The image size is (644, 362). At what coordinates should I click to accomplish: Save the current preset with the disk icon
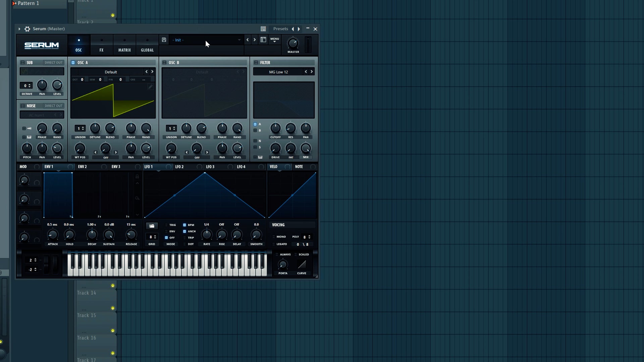(164, 40)
